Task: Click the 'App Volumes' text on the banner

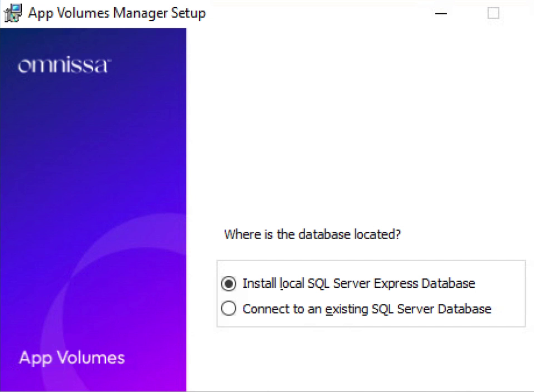Action: tap(72, 358)
